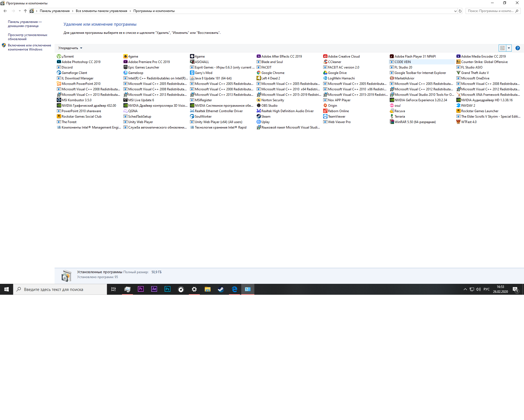
Task: Select the Adobe Premiere Pro CC 2019 icon
Action: (x=125, y=62)
